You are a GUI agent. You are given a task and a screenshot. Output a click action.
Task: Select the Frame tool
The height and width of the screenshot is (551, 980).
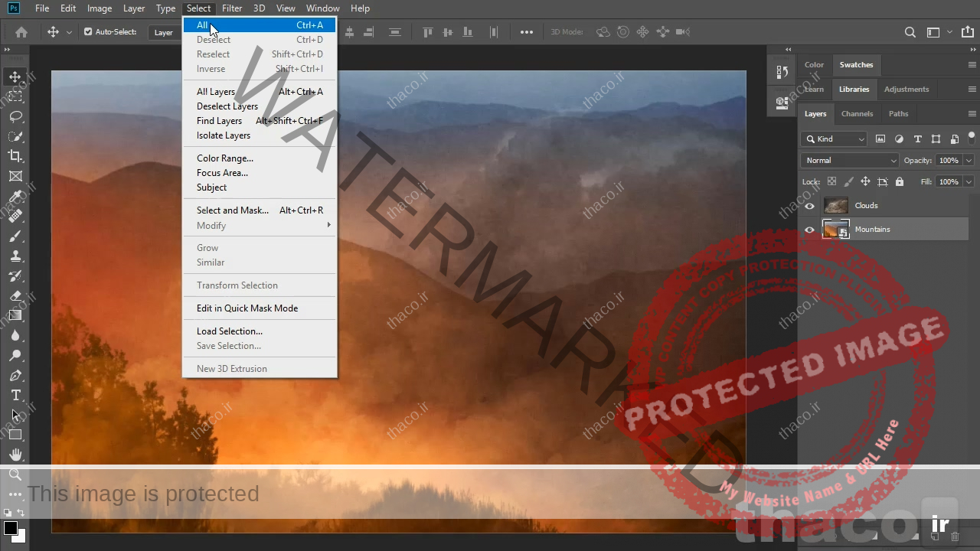coord(15,176)
